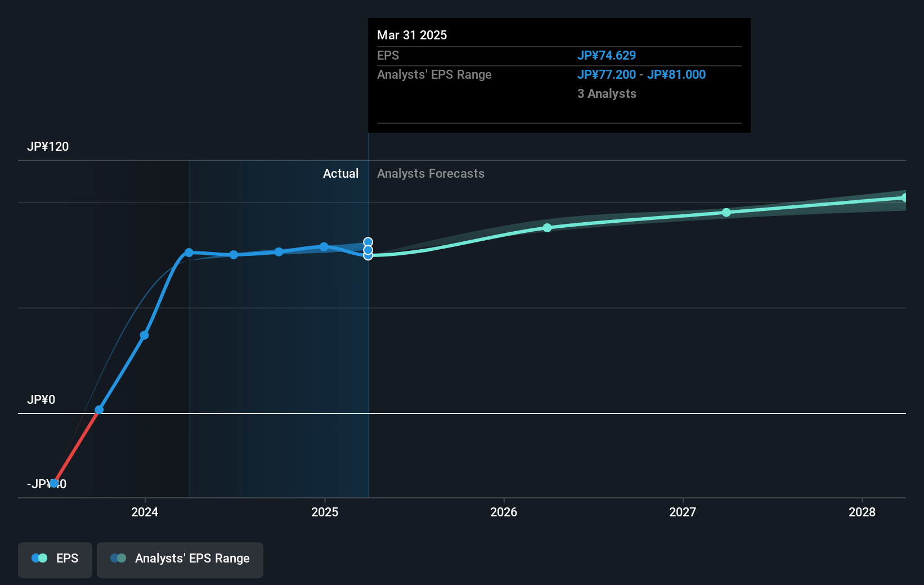Image resolution: width=924 pixels, height=585 pixels.
Task: Select the last forecast point past 2028
Action: point(904,197)
